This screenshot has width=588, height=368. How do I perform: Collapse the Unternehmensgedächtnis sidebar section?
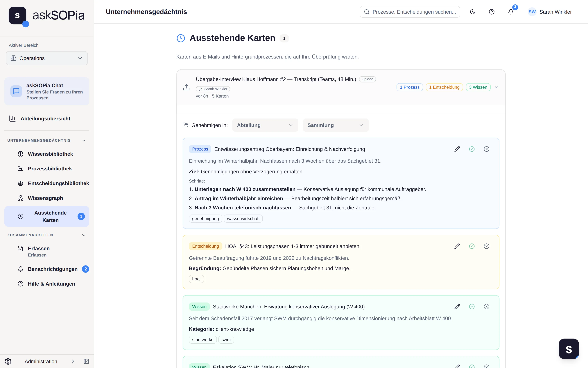(84, 140)
